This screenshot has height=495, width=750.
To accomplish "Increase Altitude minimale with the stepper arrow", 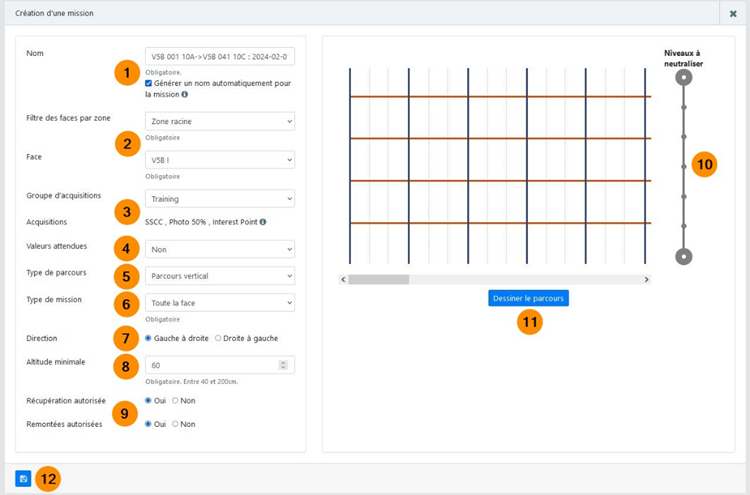I will click(x=284, y=362).
